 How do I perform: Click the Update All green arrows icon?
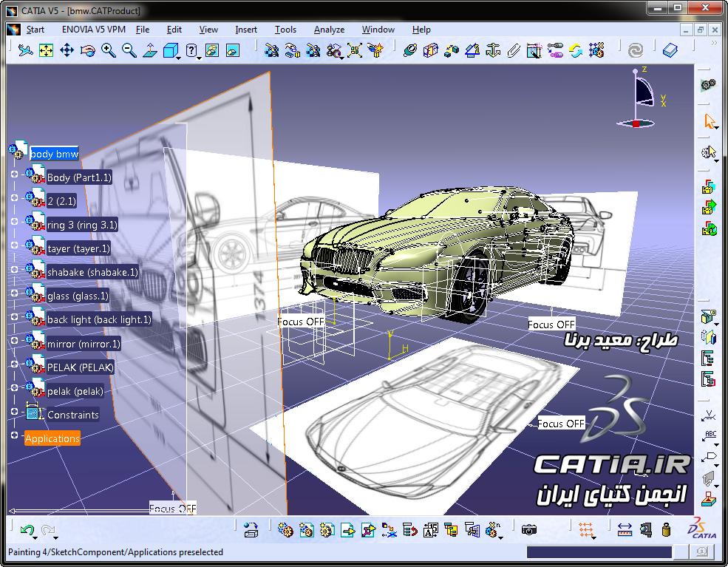tap(576, 50)
